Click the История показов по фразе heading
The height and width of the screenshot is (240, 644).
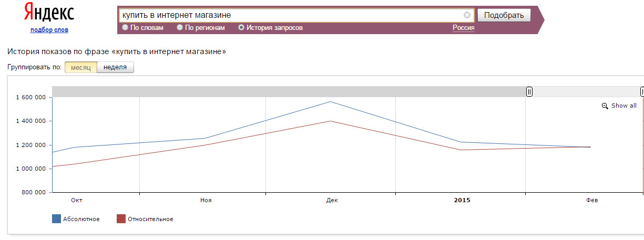coord(117,51)
